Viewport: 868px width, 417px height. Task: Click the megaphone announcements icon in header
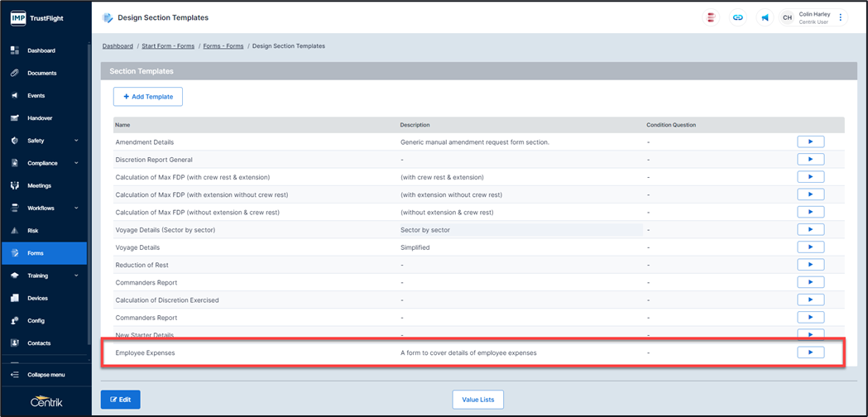[x=765, y=17]
